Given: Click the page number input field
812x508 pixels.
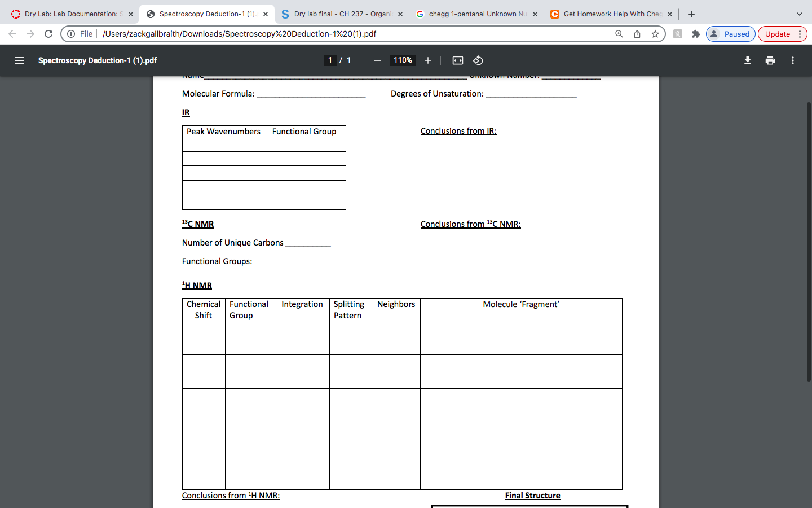Looking at the screenshot, I should pyautogui.click(x=330, y=60).
